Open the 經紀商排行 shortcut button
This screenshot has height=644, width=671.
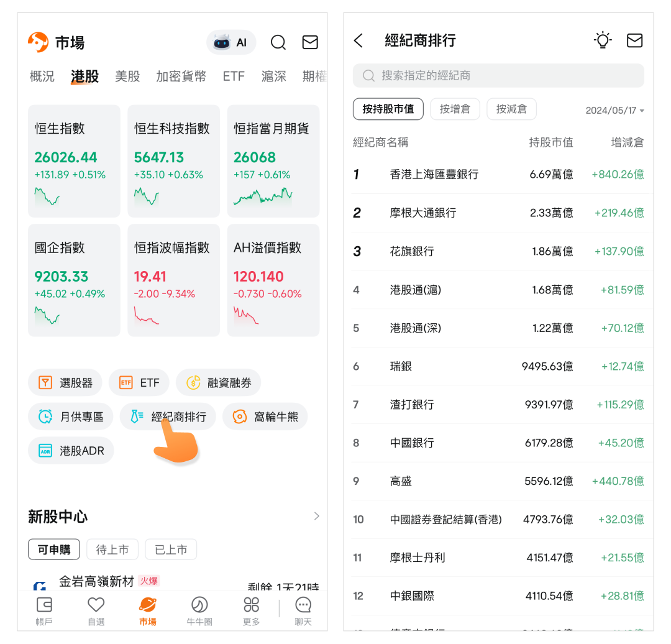(x=168, y=416)
